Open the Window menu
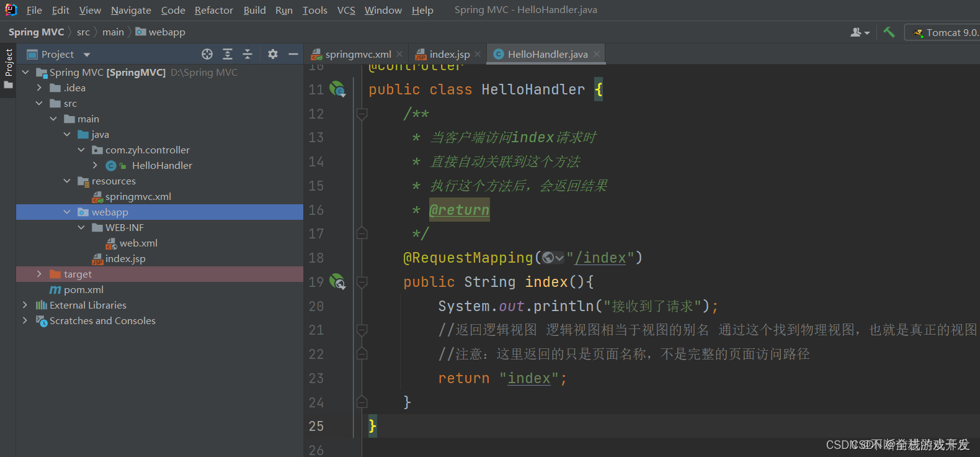This screenshot has width=980, height=457. pos(383,11)
